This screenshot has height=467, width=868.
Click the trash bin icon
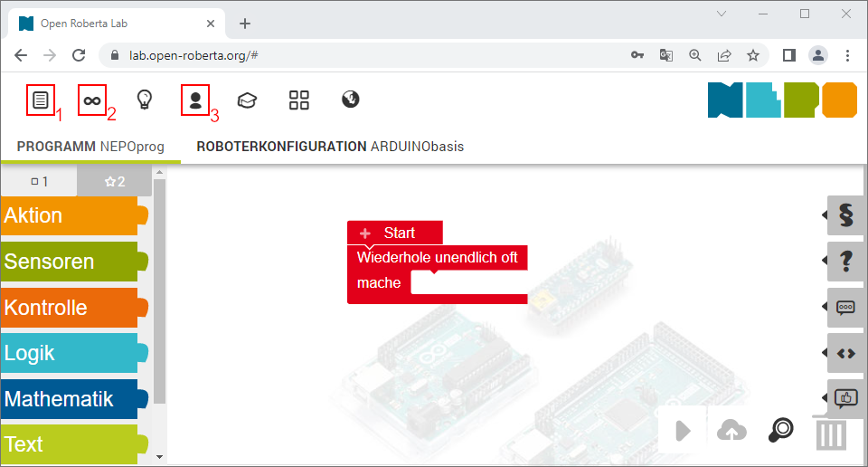click(x=831, y=434)
